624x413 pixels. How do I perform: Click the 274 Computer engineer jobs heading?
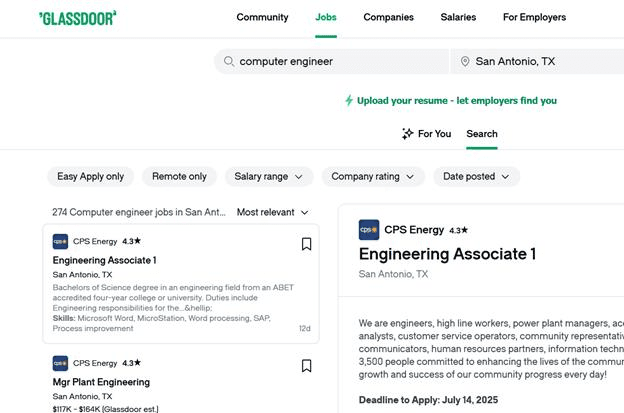[138, 212]
